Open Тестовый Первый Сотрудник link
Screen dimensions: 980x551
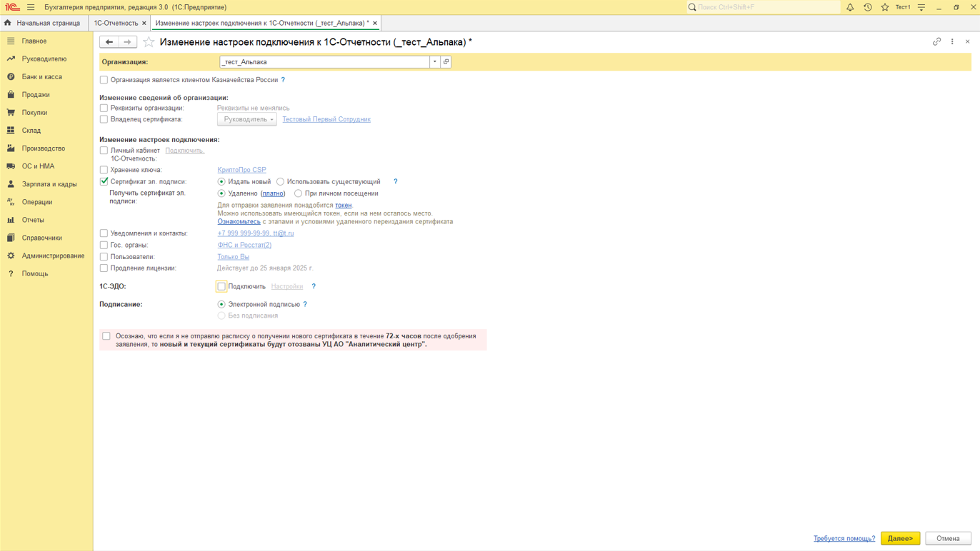tap(326, 119)
